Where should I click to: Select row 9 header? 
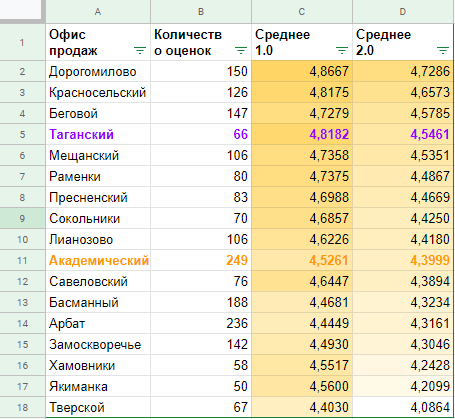22,218
